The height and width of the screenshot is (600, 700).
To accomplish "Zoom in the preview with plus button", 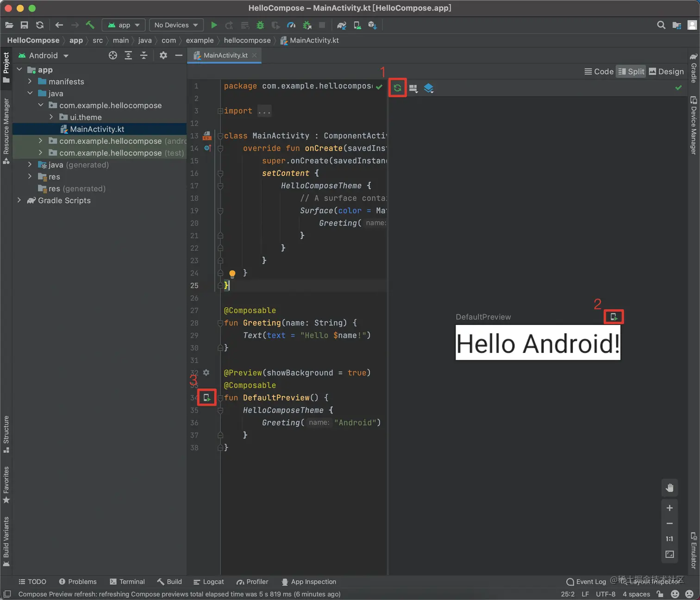I will pos(669,508).
